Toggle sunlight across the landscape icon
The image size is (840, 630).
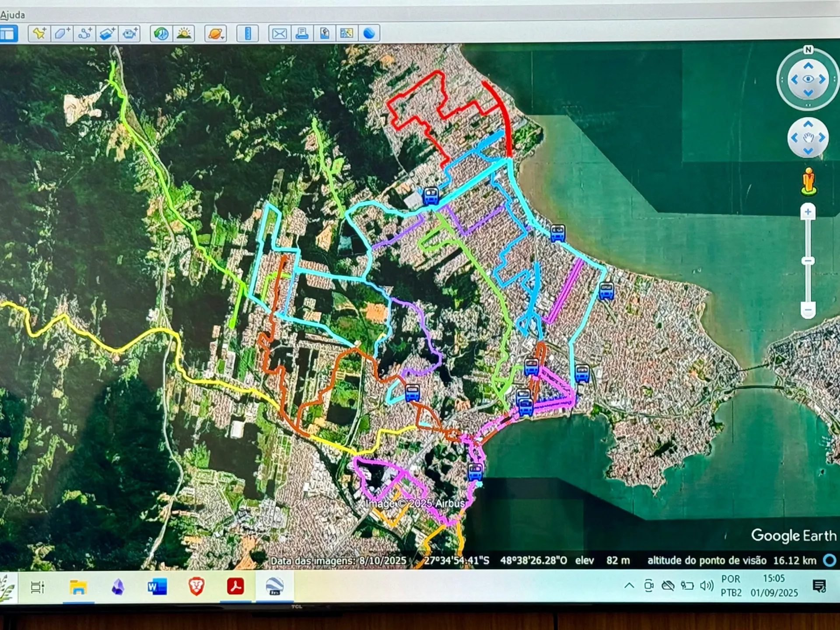(x=184, y=33)
